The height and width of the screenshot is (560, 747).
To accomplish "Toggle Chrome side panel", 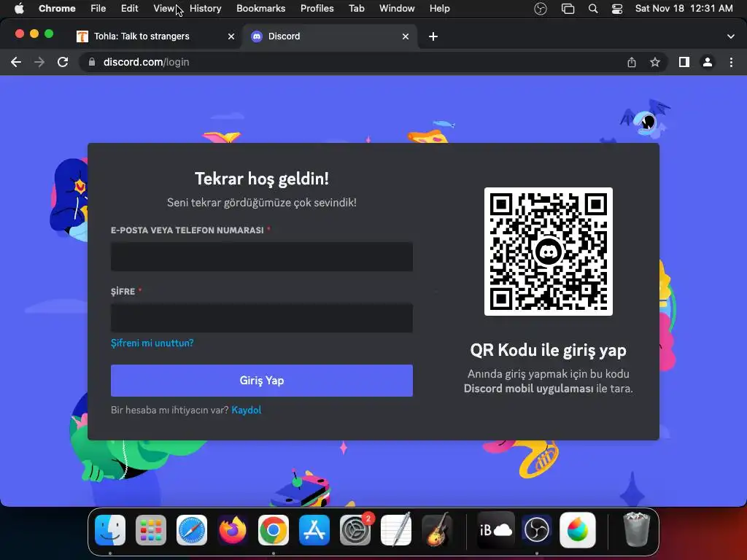I will [684, 62].
